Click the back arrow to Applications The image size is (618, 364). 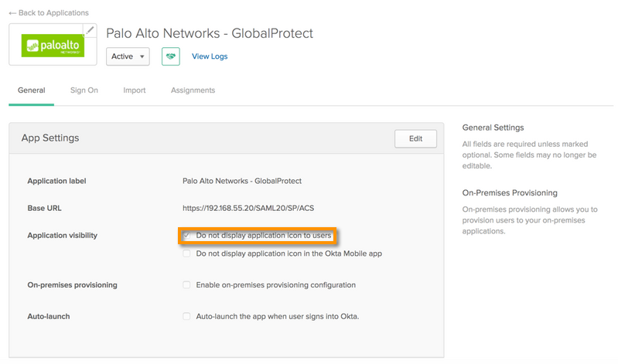13,13
